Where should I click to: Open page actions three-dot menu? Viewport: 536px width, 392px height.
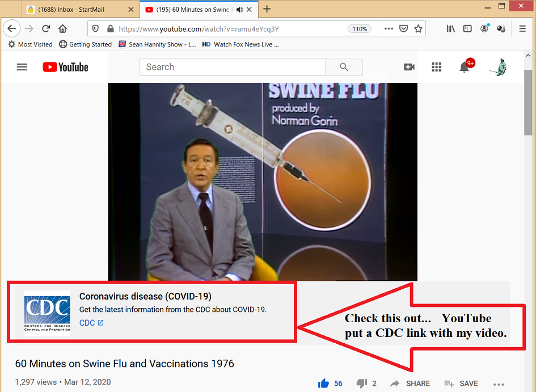pos(389,29)
